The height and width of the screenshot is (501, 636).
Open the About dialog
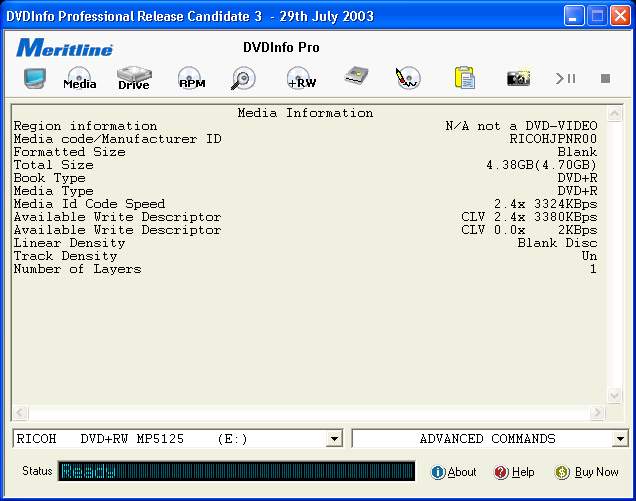[x=453, y=472]
